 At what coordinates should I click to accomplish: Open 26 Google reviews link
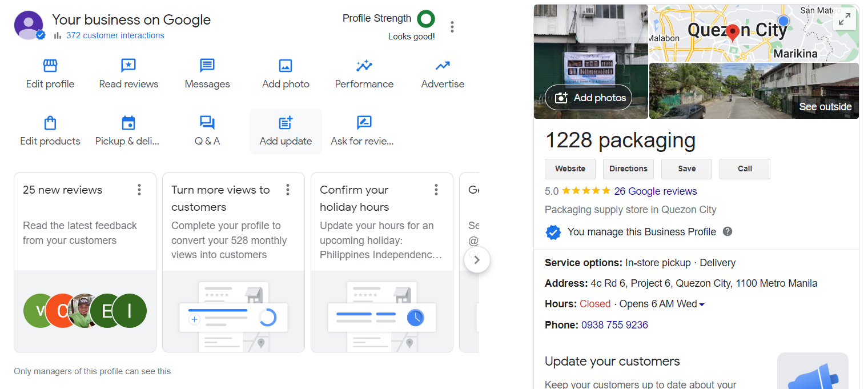656,191
